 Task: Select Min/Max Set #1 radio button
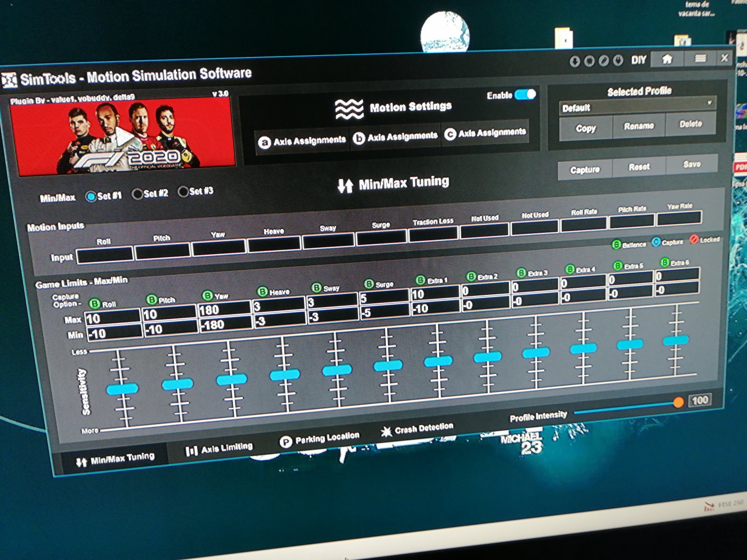pyautogui.click(x=91, y=196)
